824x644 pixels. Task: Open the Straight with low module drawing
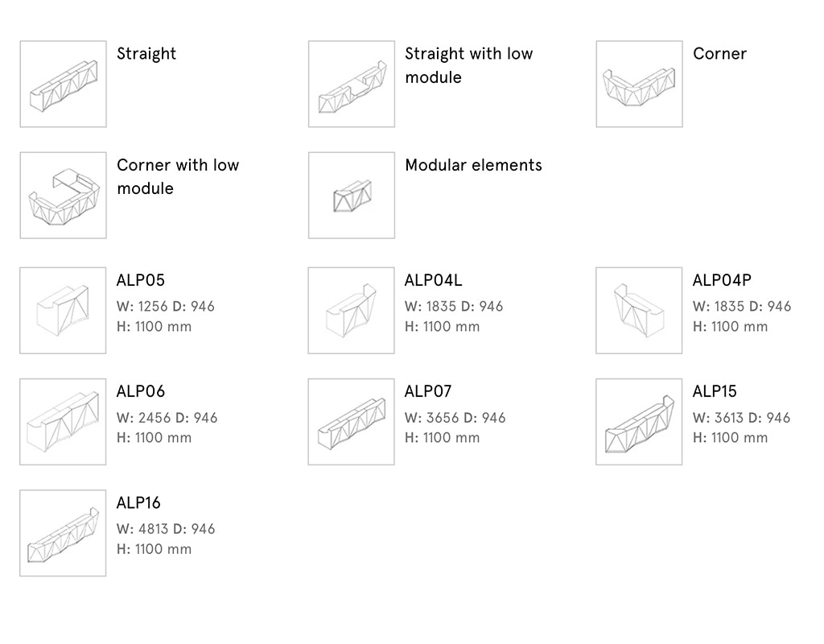352,84
